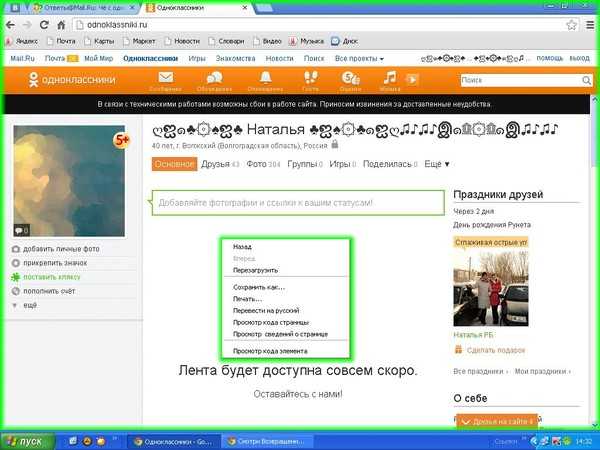
Task: Click the search magnifier icon in Поиск field
Action: tap(586, 80)
